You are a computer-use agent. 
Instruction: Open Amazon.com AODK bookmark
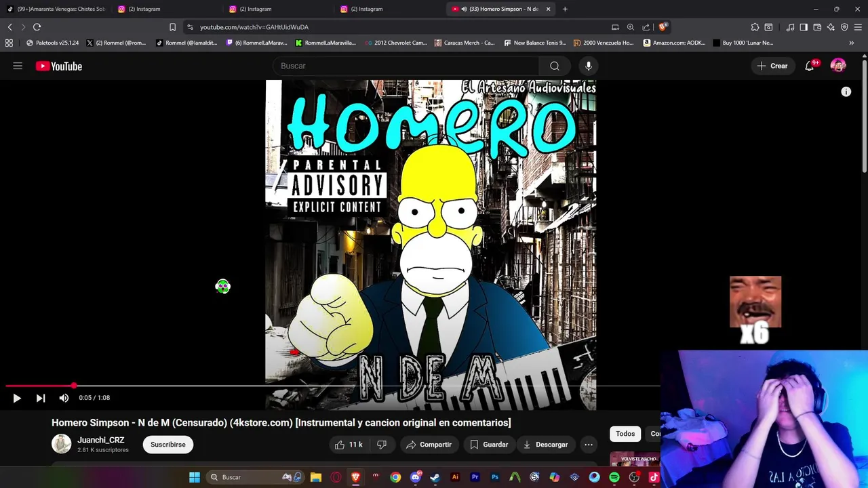(x=674, y=43)
